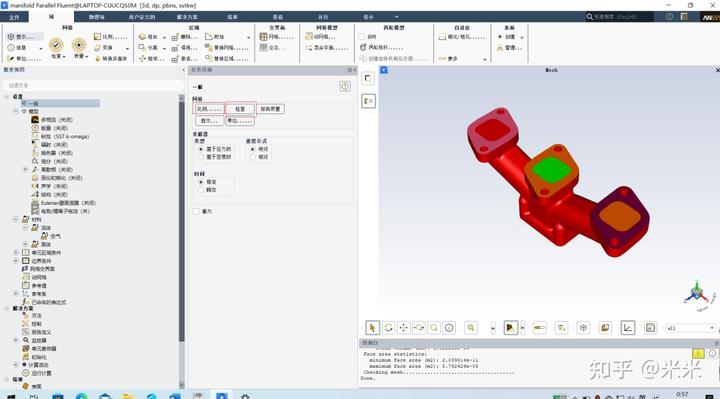Select the density-based solver radio button
Viewport: 720px width, 399px height.
pos(201,157)
